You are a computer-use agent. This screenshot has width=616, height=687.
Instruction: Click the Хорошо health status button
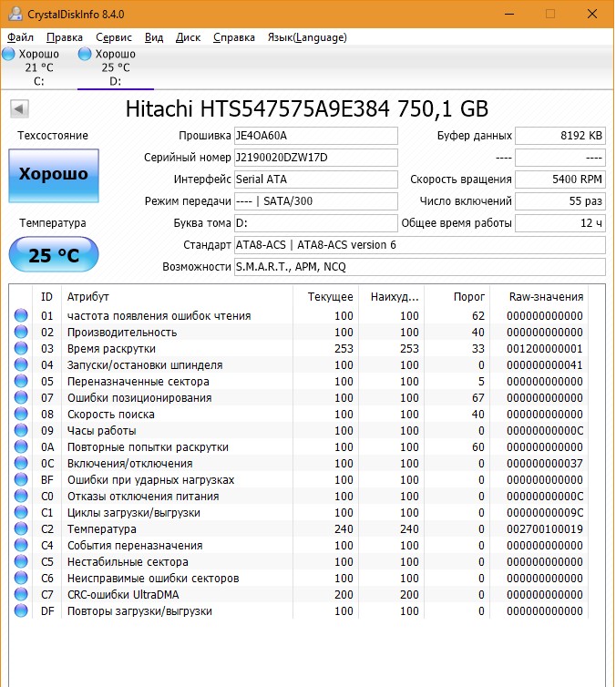(53, 174)
